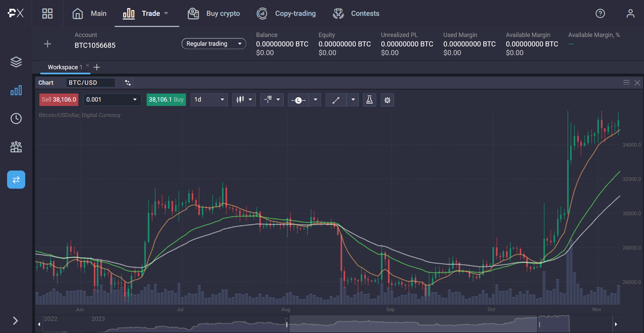This screenshot has height=333, width=644.
Task: Click the Available Margin BTC value
Action: pyautogui.click(x=532, y=44)
